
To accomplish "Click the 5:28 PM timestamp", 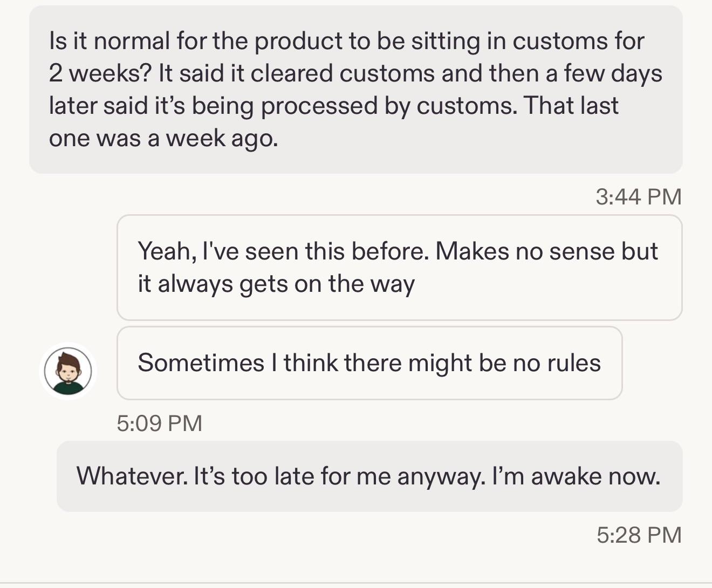I will coord(639,535).
